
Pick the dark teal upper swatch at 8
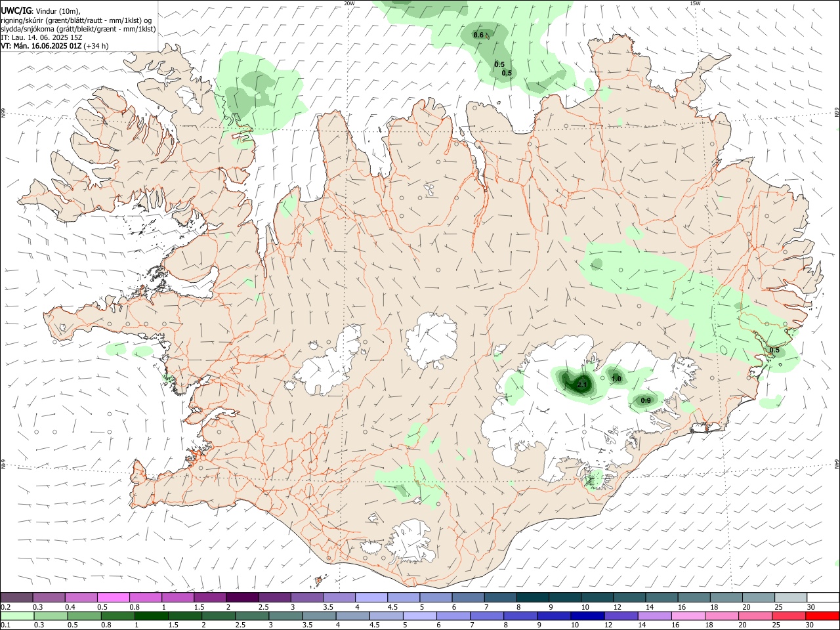coord(532,598)
